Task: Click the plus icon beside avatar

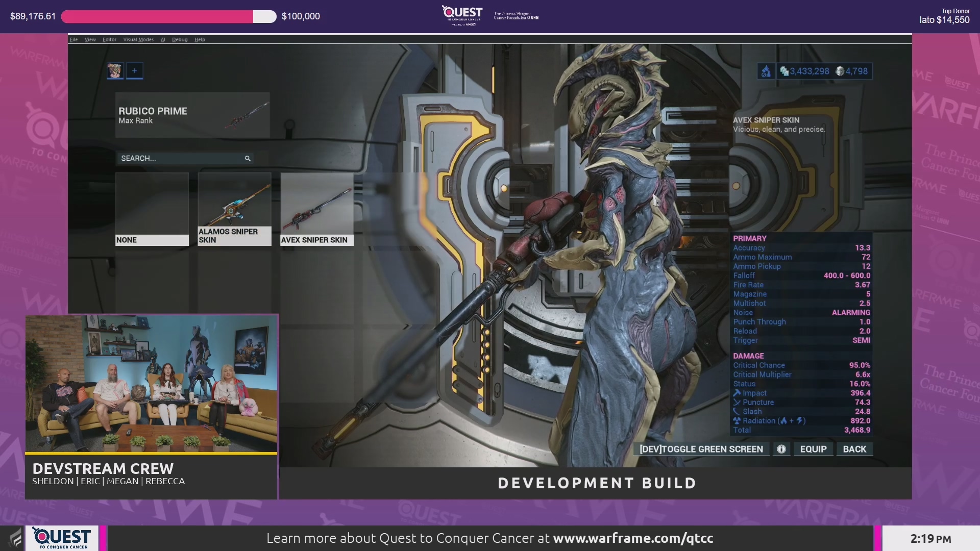Action: [x=135, y=70]
